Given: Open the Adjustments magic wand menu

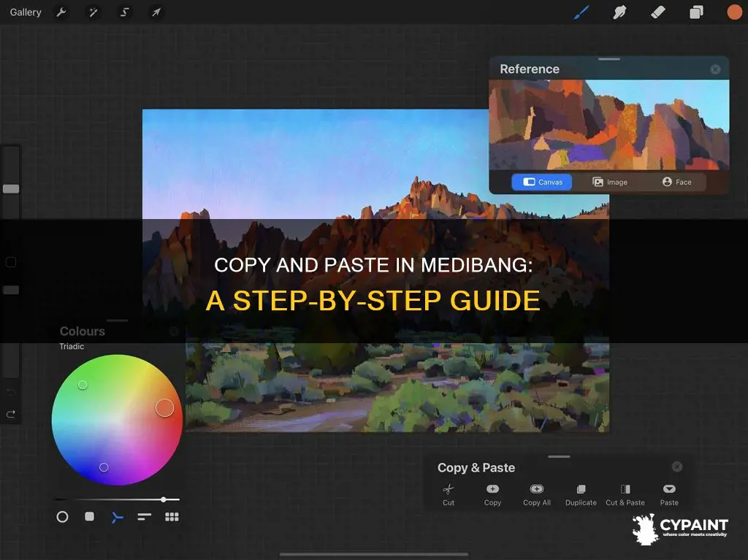Looking at the screenshot, I should [x=93, y=12].
